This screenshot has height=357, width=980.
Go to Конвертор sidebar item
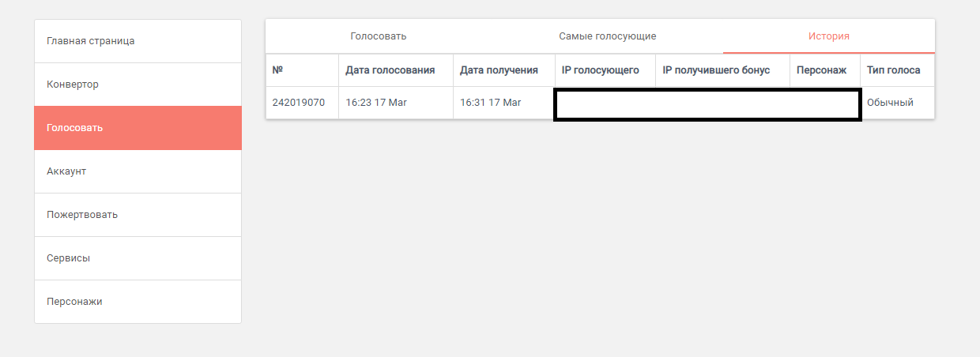(x=138, y=85)
